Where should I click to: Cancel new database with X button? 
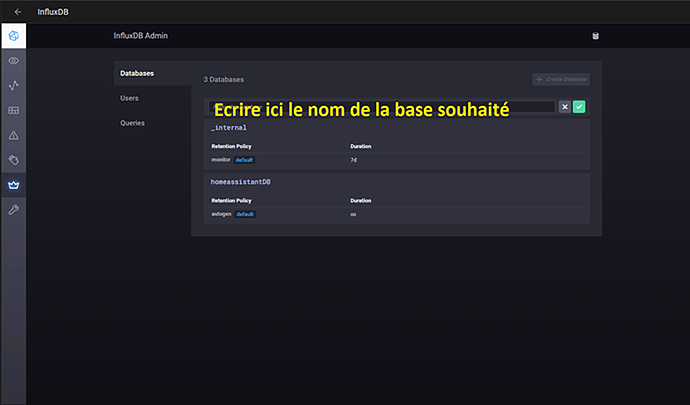(x=565, y=107)
